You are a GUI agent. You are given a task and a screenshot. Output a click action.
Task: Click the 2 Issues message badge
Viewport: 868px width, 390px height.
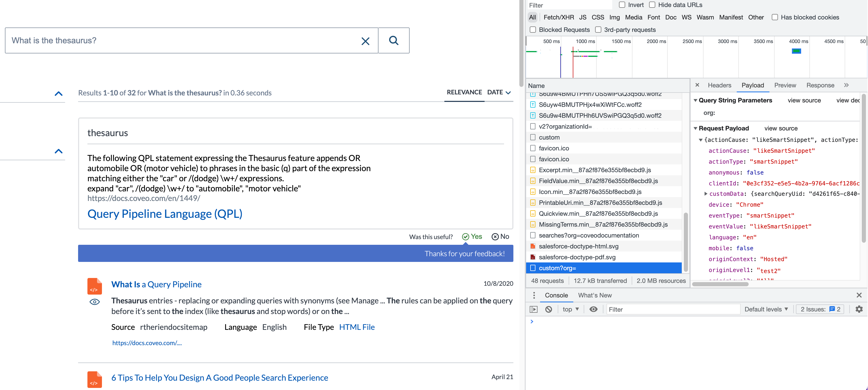pyautogui.click(x=820, y=309)
